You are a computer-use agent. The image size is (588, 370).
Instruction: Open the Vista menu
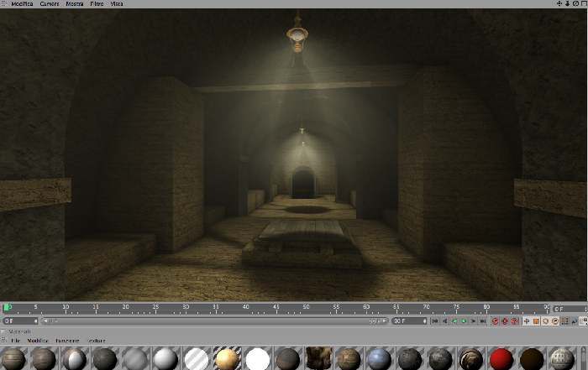point(117,3)
